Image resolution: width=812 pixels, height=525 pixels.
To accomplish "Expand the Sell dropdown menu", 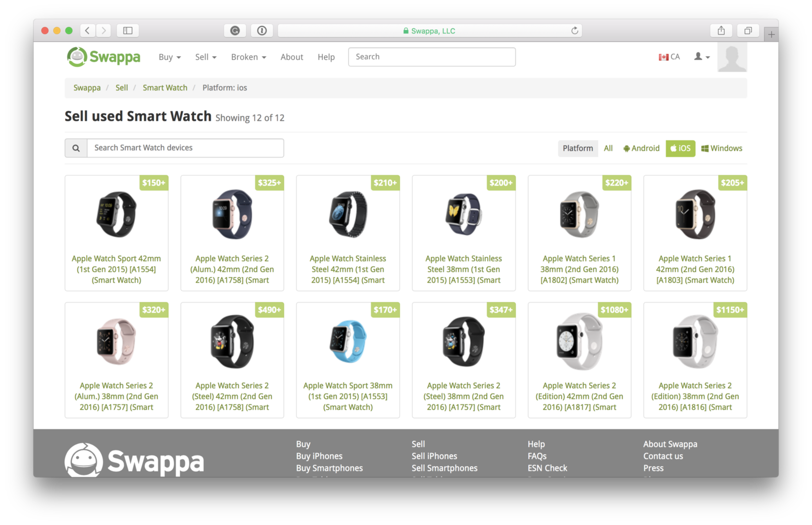I will click(x=206, y=57).
